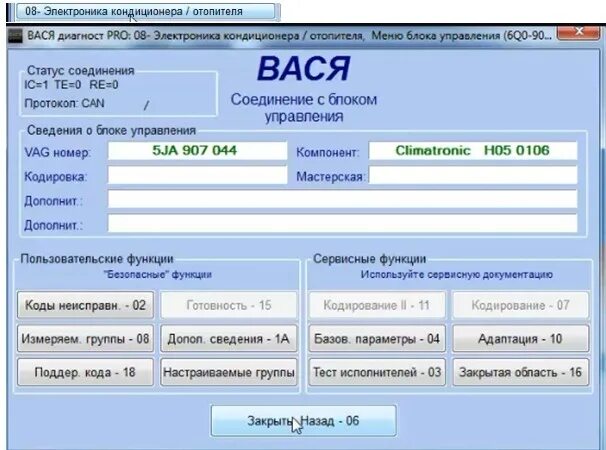The width and height of the screenshot is (606, 450).
Task: Click the "Безопасные" функции label
Action: (158, 274)
